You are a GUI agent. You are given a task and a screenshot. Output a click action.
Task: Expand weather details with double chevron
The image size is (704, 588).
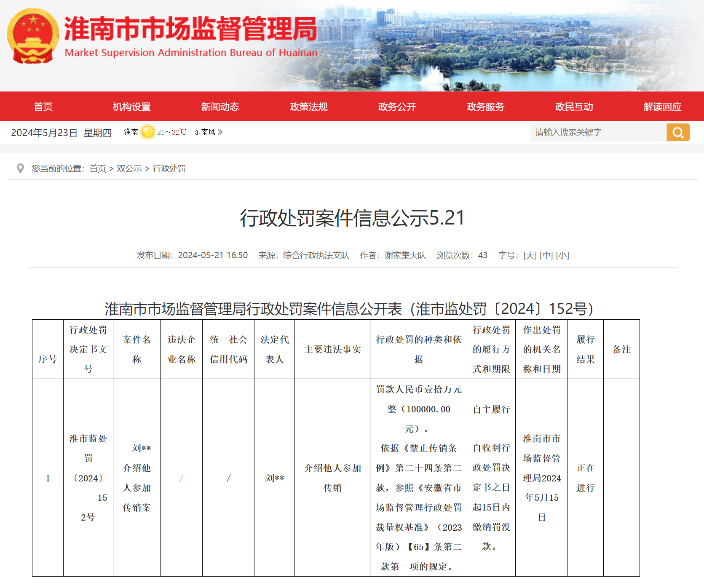coord(220,132)
